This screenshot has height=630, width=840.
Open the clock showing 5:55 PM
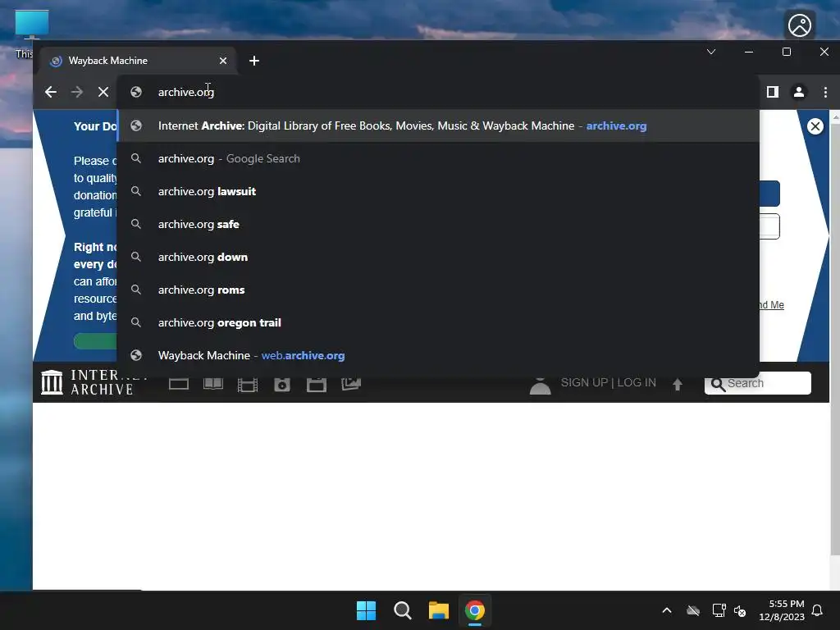coord(782,610)
